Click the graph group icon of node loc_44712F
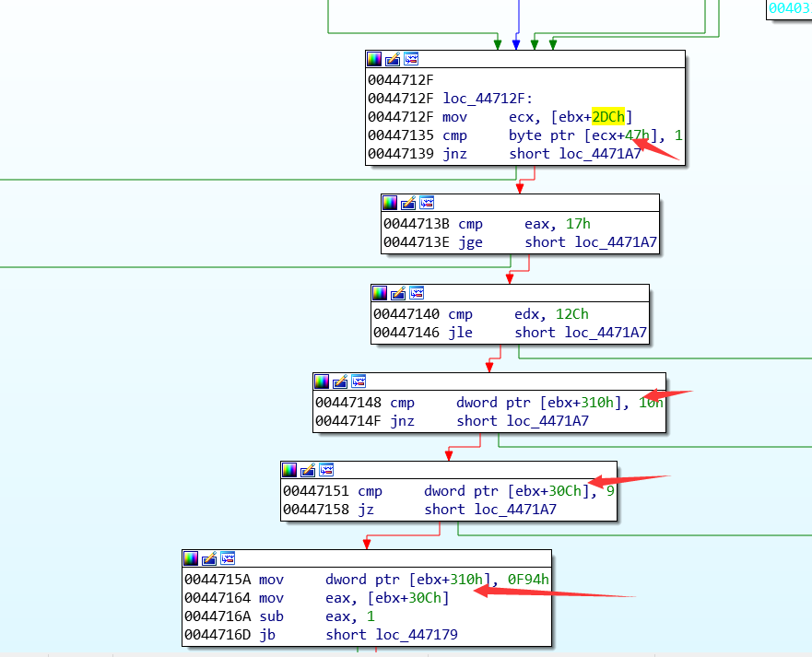The width and height of the screenshot is (812, 657). [x=411, y=59]
